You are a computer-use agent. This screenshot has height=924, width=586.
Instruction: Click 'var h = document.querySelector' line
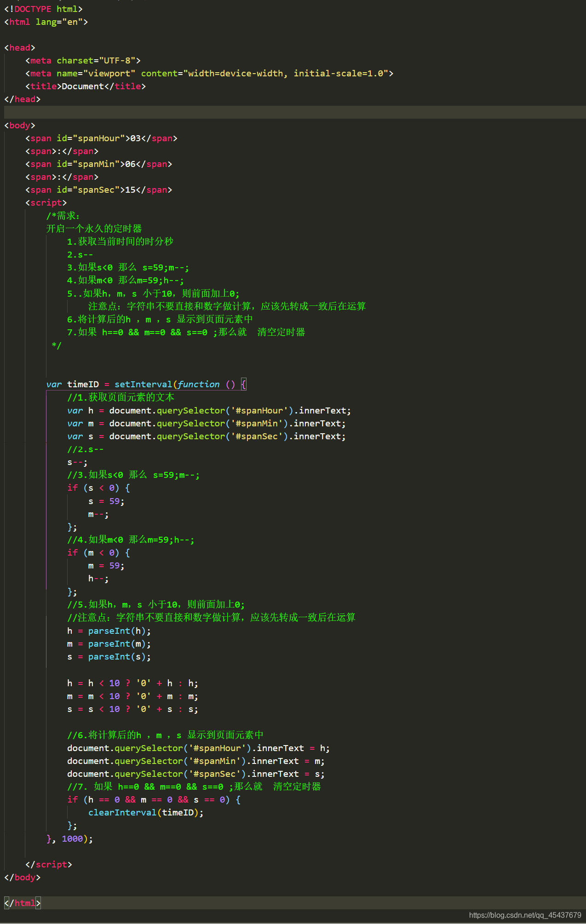point(209,411)
